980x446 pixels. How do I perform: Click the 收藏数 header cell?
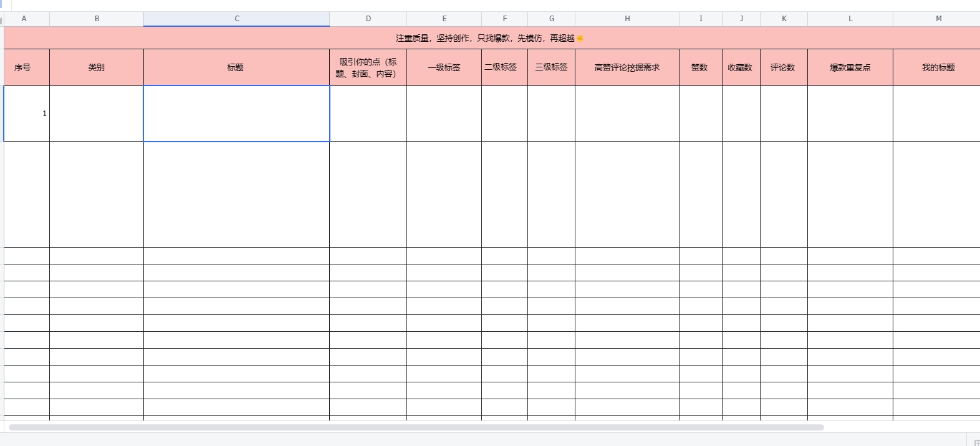click(741, 67)
